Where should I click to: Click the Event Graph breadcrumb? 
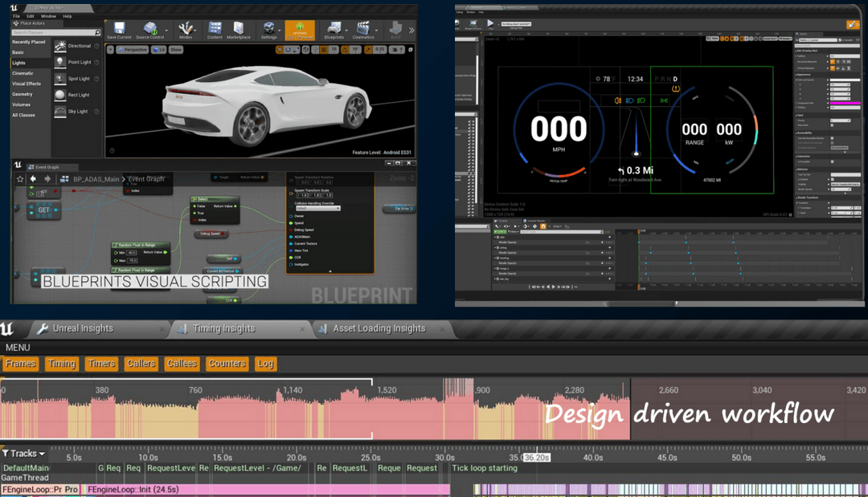coord(146,179)
